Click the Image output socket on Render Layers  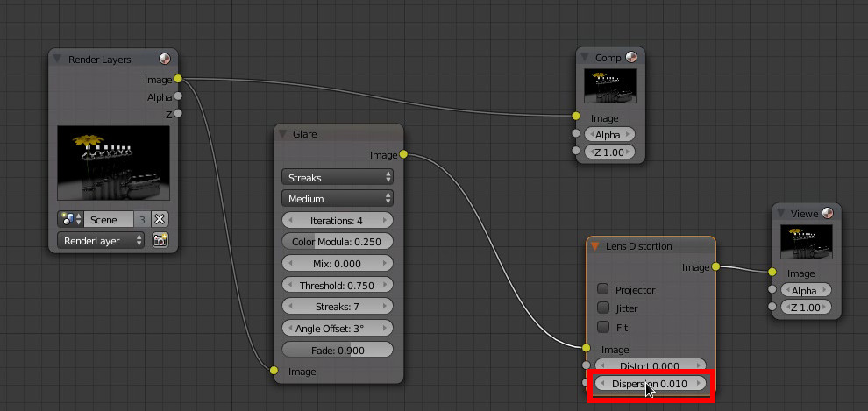click(179, 80)
